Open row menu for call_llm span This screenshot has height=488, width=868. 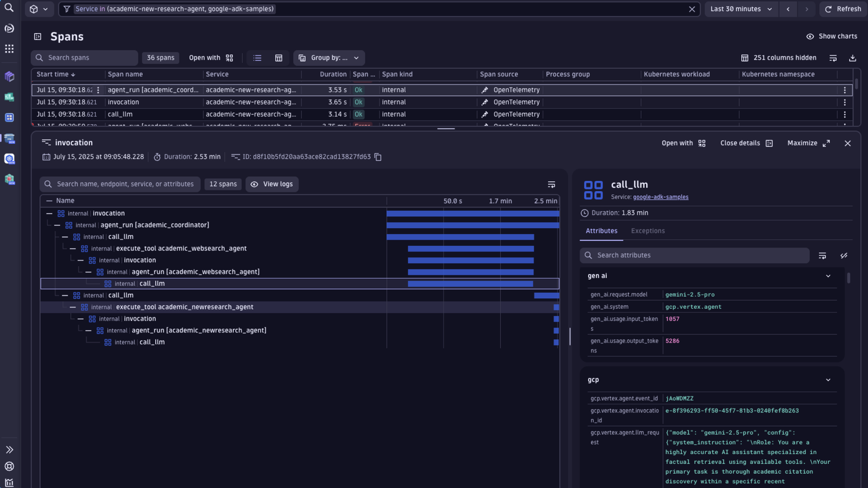tap(845, 114)
